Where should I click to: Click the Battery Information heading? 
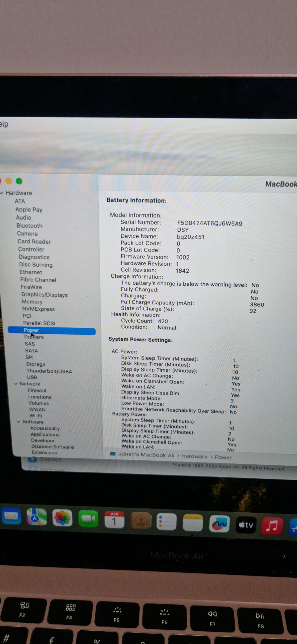point(136,200)
